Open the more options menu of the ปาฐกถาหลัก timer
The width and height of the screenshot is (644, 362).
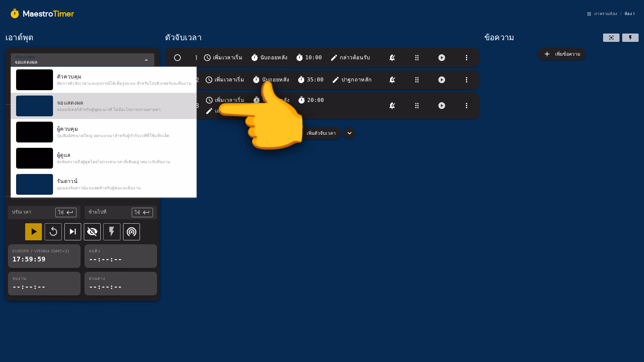click(x=467, y=80)
